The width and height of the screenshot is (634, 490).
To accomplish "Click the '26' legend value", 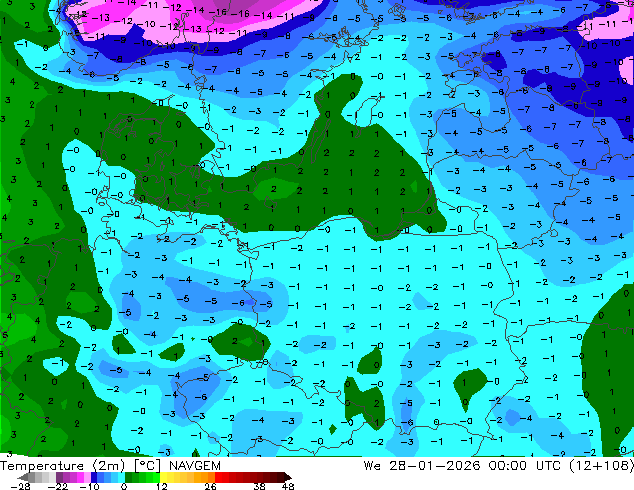I will 210,486.
